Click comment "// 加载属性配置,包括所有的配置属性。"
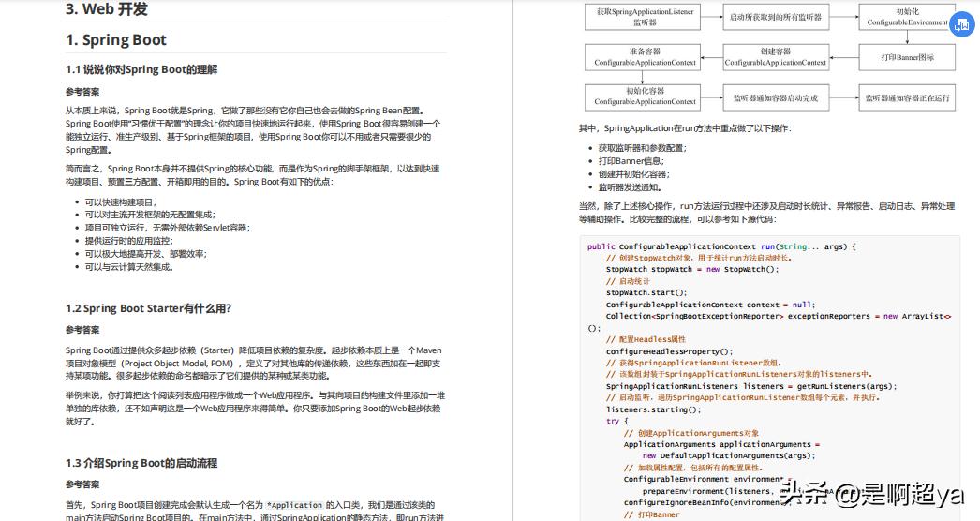 (x=693, y=468)
